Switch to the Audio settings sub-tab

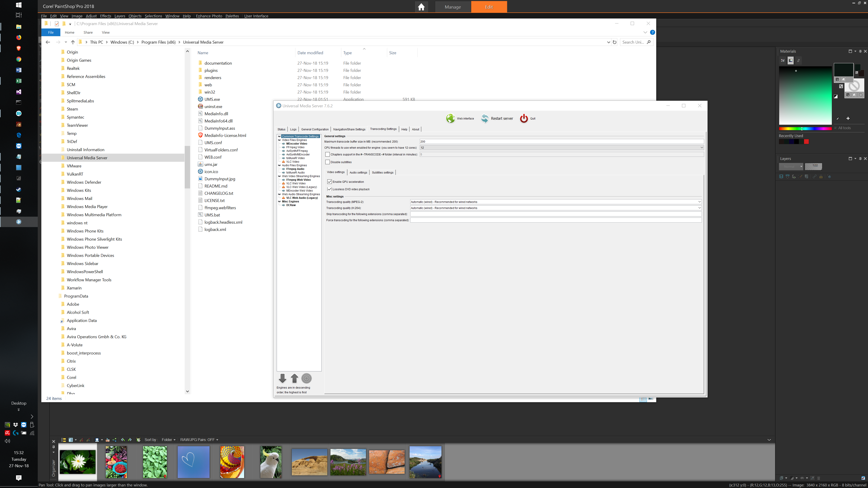358,172
